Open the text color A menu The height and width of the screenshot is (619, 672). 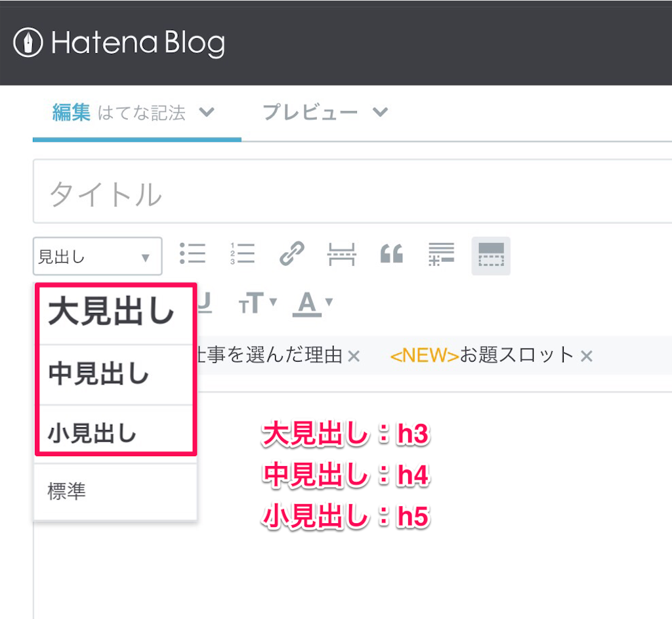tap(312, 303)
